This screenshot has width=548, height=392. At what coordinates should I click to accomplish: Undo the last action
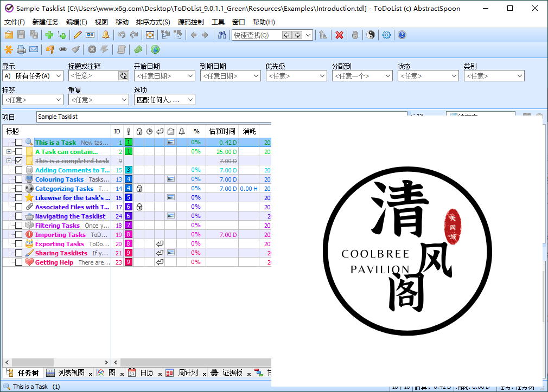(122, 35)
